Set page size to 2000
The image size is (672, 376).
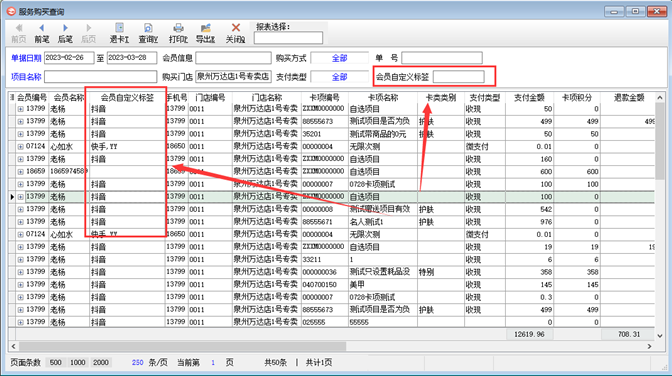101,363
